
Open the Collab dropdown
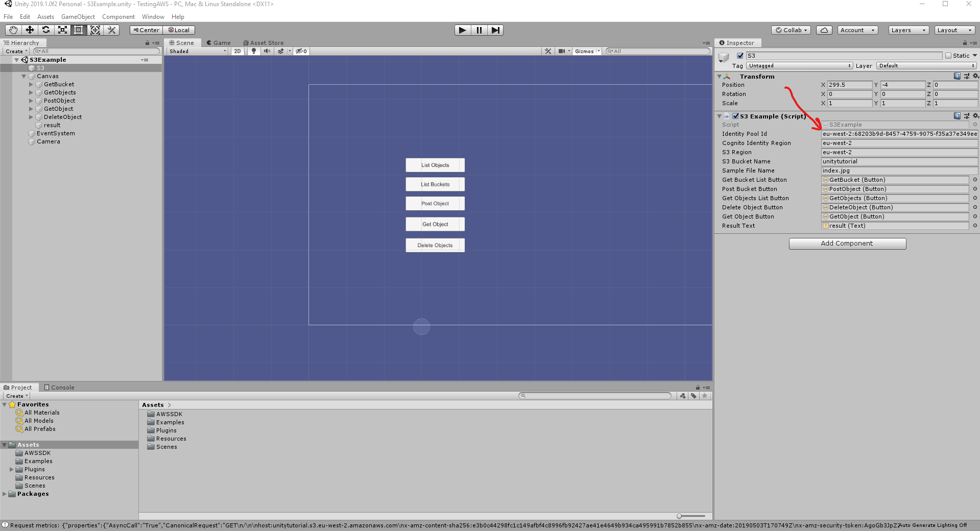pyautogui.click(x=791, y=30)
